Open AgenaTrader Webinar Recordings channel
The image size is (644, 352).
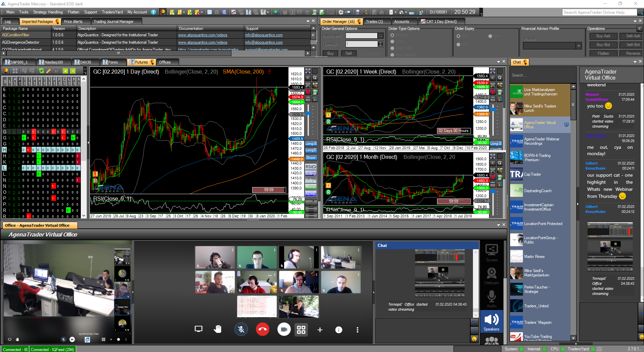point(540,141)
